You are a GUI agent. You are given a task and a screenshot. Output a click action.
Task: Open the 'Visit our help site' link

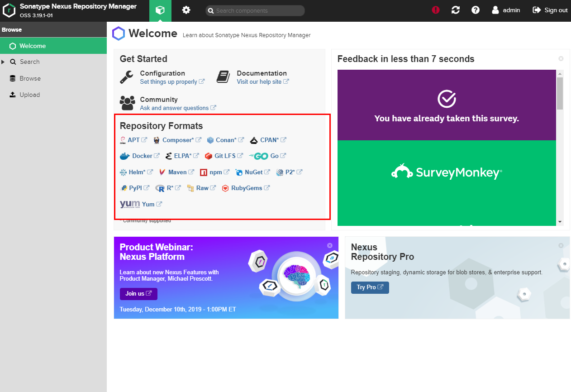coord(263,81)
